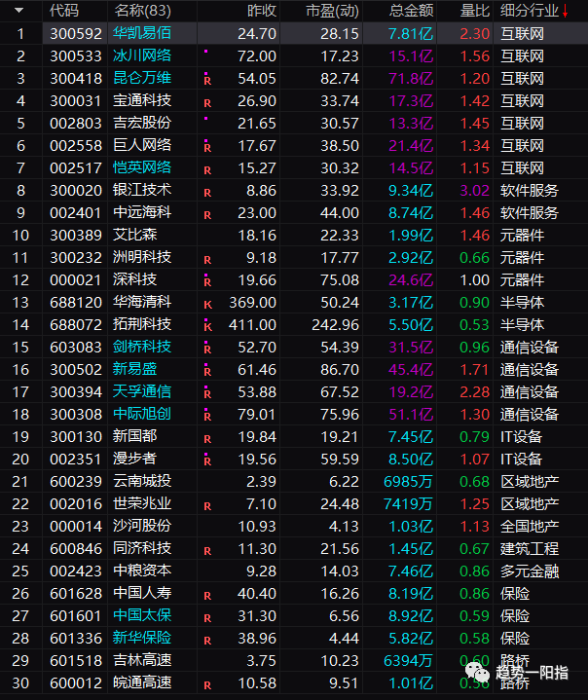Click the K icon beside 拓荆科技
Screen dimensions: 588x700
207,327
